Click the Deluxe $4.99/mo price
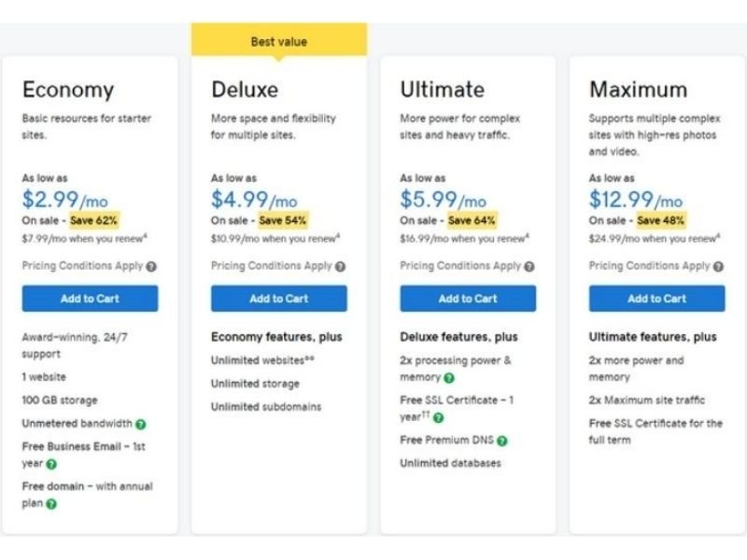 pyautogui.click(x=254, y=200)
